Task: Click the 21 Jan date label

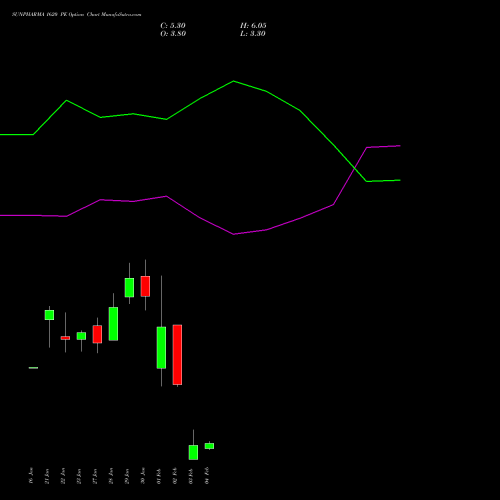Action: pos(47,476)
